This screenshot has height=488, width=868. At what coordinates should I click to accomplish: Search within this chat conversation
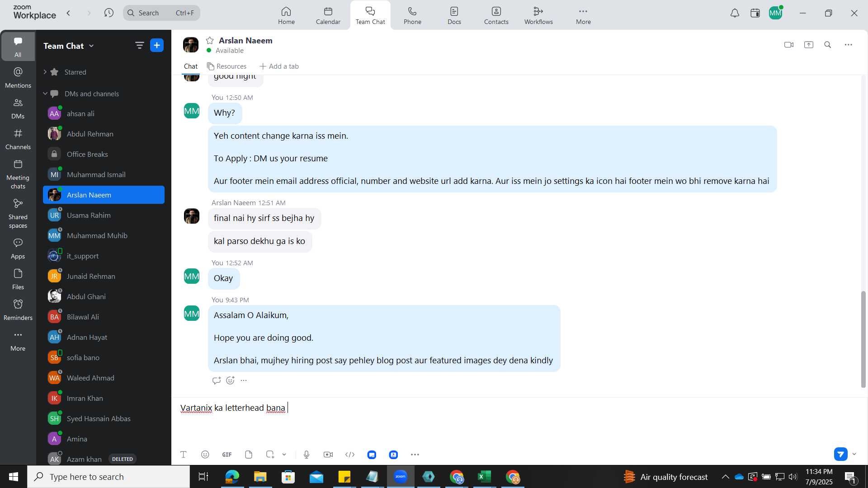(828, 45)
